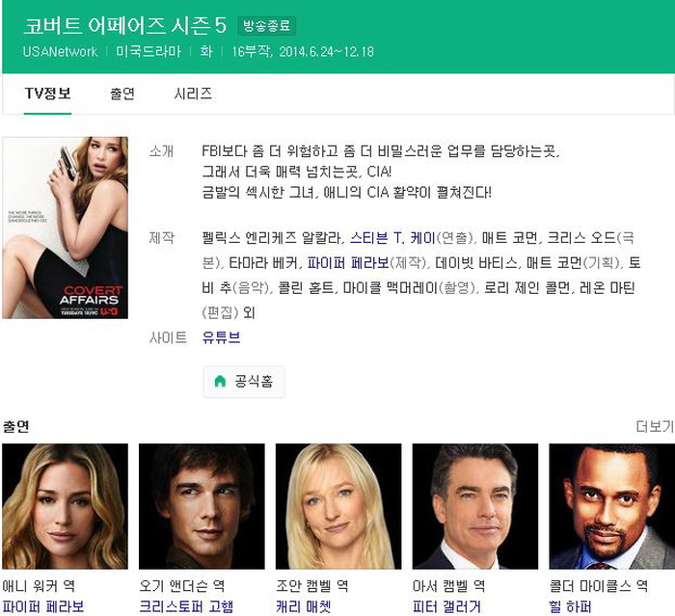Click the home icon in 공식홈 button
Viewport: 675px width, 616px height.
click(x=220, y=382)
